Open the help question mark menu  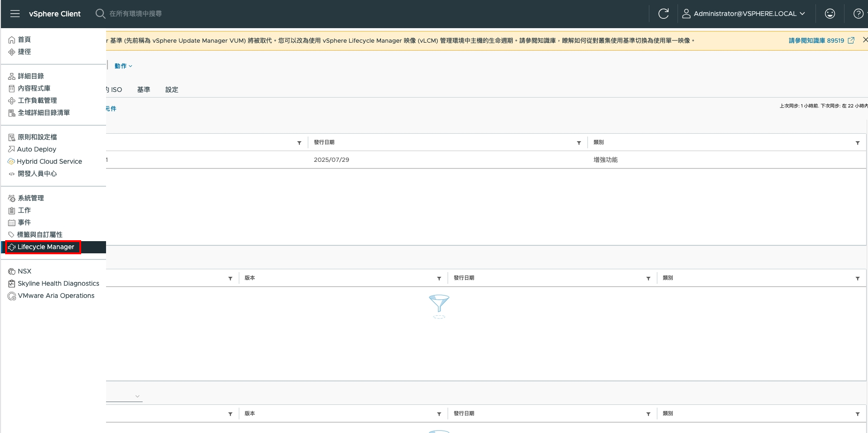click(x=858, y=14)
